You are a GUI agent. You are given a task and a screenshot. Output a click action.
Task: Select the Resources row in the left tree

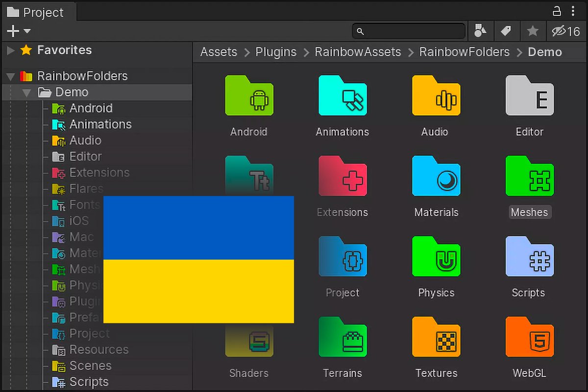pos(97,350)
